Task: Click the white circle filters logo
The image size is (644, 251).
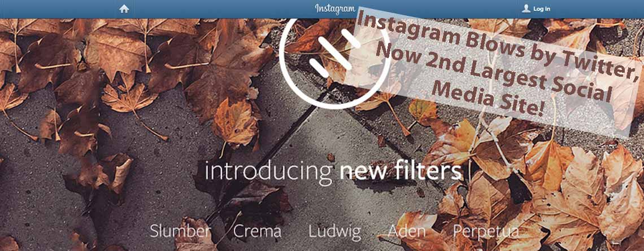Action: coord(335,63)
